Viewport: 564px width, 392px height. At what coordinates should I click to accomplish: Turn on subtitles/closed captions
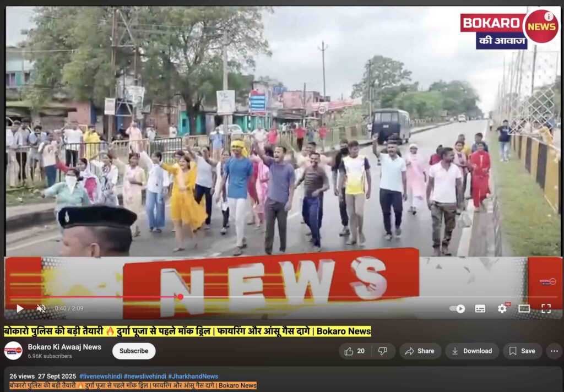[x=480, y=309]
